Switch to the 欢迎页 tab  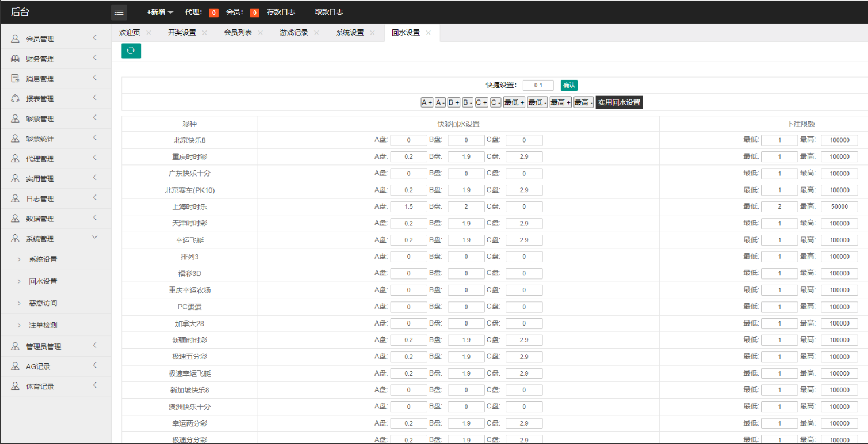[129, 33]
